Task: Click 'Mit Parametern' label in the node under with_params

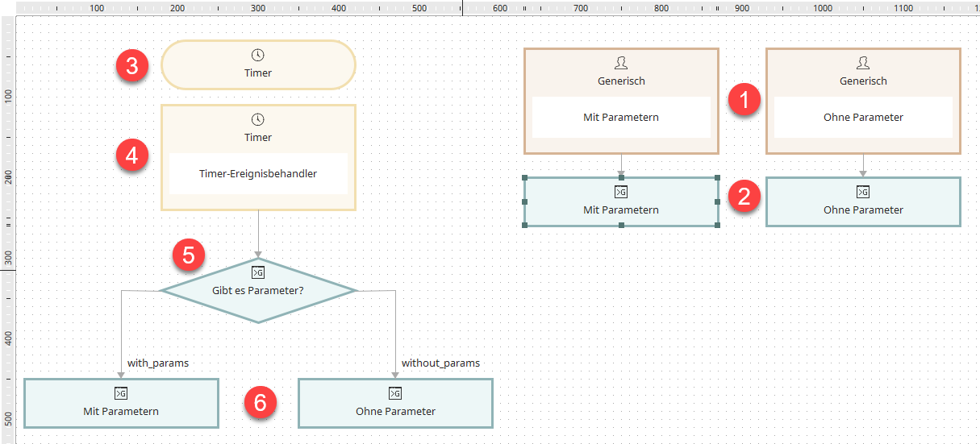Action: click(121, 411)
